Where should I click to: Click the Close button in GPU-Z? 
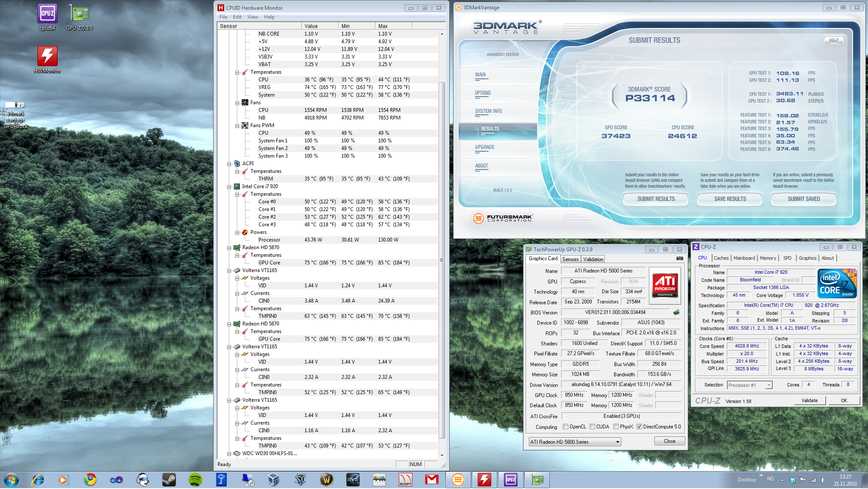pos(670,441)
